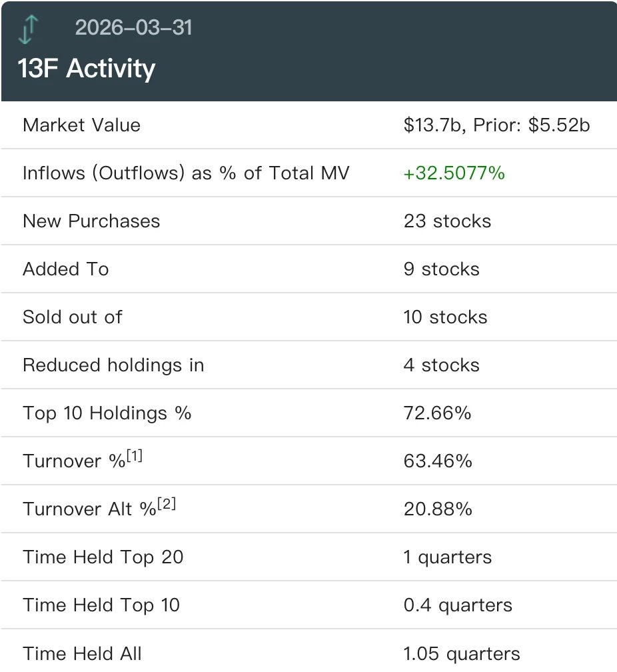Select the Added To row label
Image resolution: width=617 pixels, height=672 pixels.
pos(65,269)
